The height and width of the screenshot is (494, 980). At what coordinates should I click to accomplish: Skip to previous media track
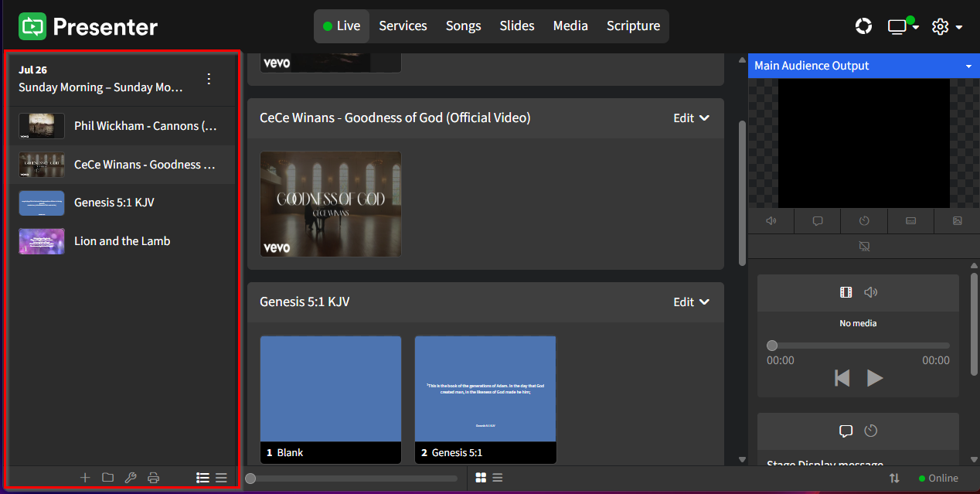(x=842, y=378)
